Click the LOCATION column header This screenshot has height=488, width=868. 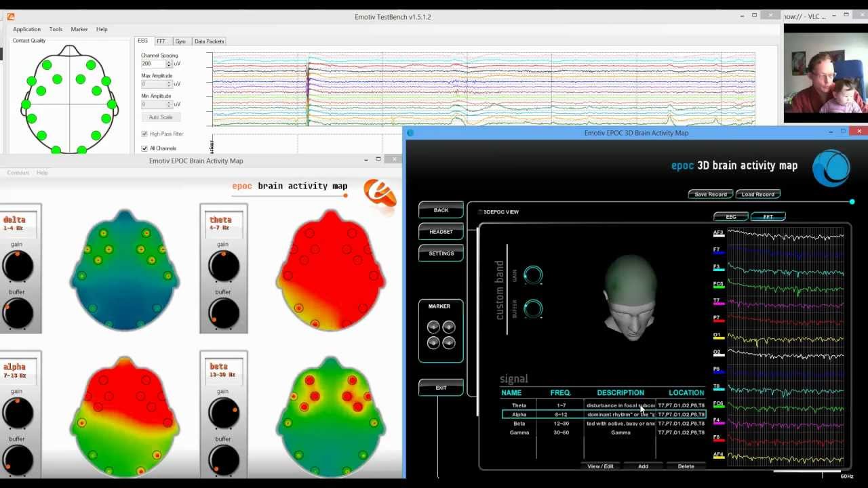pos(686,392)
